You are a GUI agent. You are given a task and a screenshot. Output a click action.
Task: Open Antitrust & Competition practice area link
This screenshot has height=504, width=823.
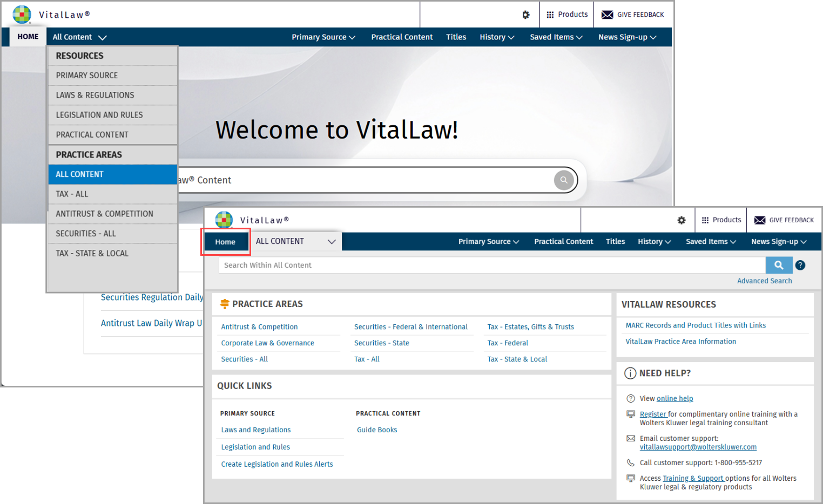tap(259, 327)
